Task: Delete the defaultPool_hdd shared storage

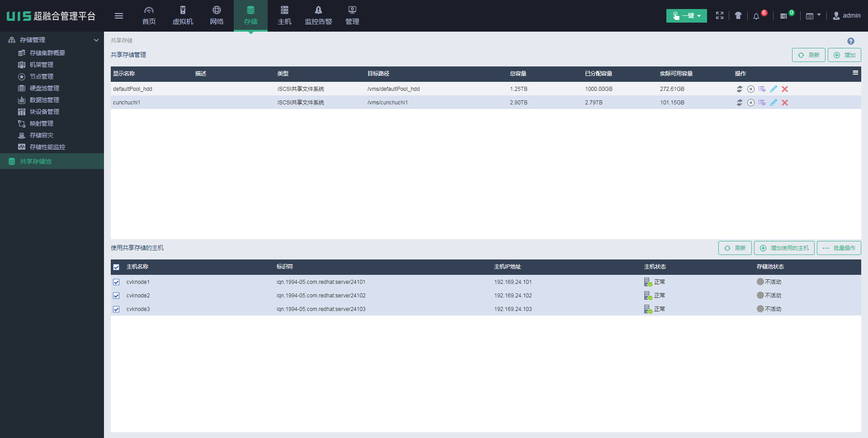Action: [785, 89]
